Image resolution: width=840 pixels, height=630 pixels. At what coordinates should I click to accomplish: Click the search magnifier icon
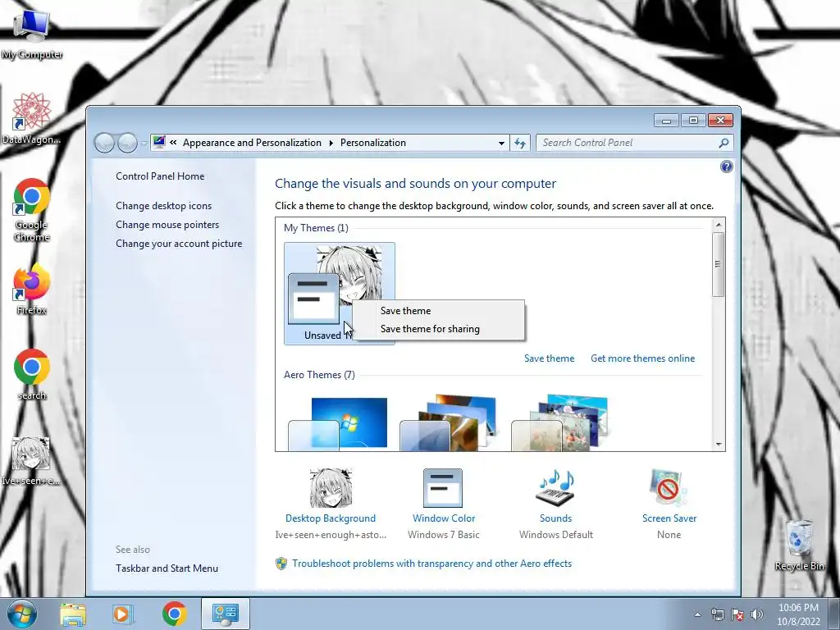(x=724, y=143)
